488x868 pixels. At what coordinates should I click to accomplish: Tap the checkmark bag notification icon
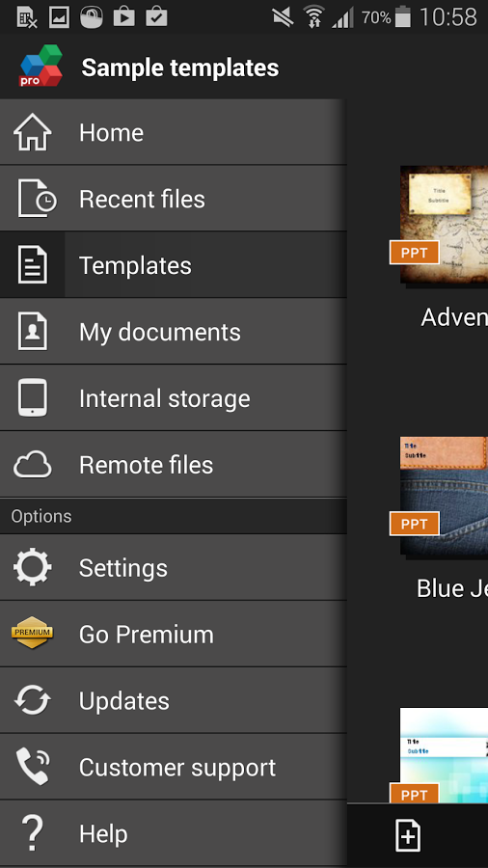(156, 17)
